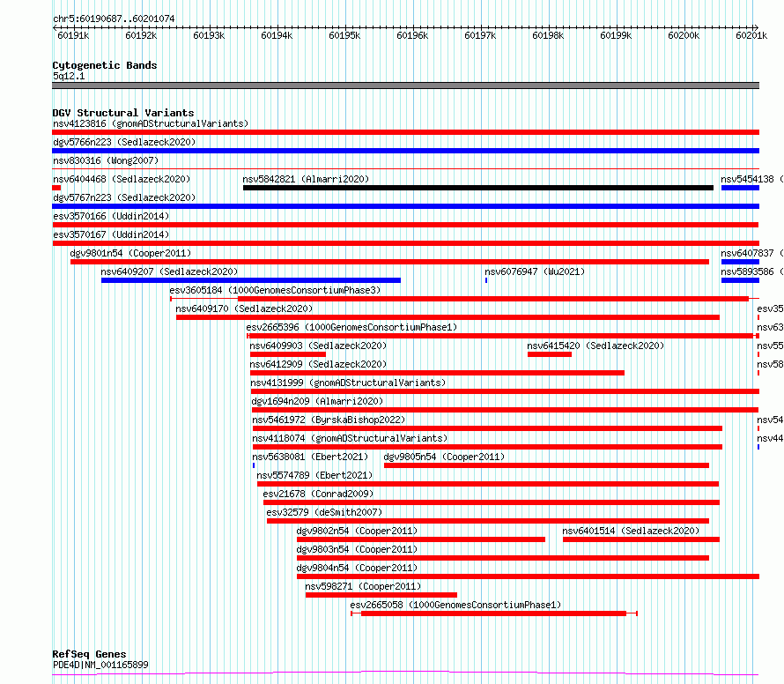The width and height of the screenshot is (784, 684).
Task: Click the 5q12.1 band label
Action: tap(69, 76)
